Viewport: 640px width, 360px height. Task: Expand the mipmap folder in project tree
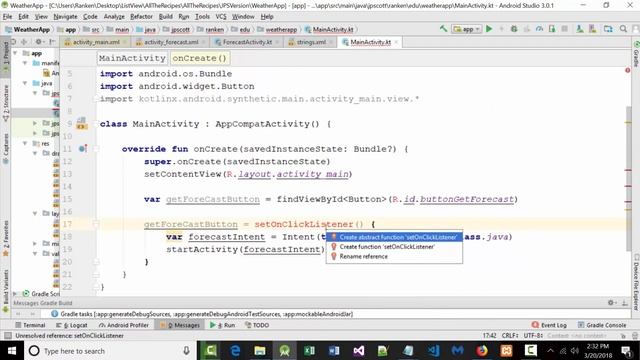click(35, 243)
